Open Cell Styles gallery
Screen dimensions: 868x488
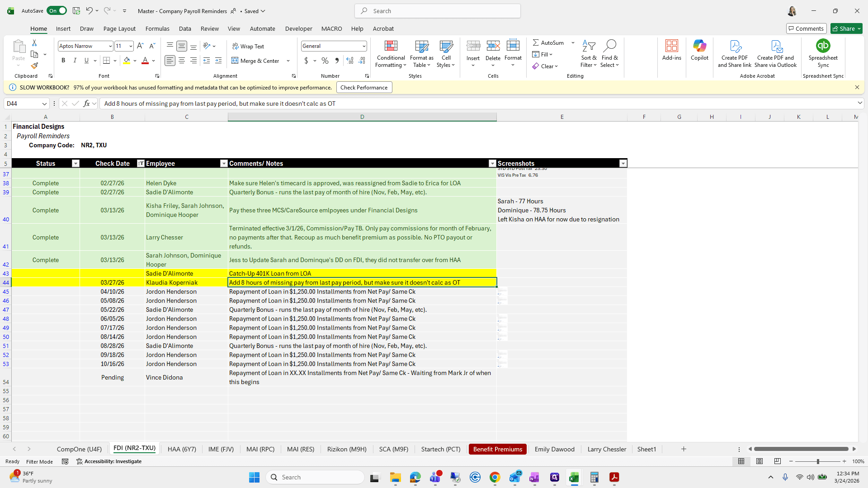click(x=446, y=54)
